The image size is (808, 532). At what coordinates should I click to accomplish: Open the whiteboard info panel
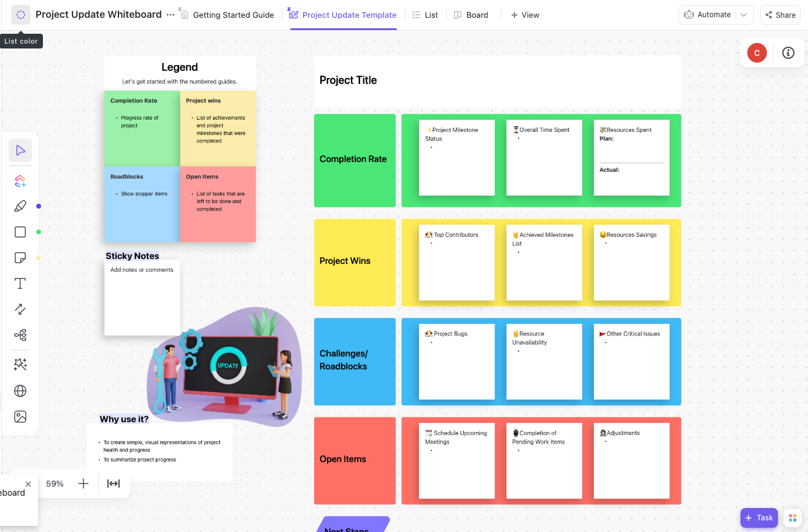point(788,53)
